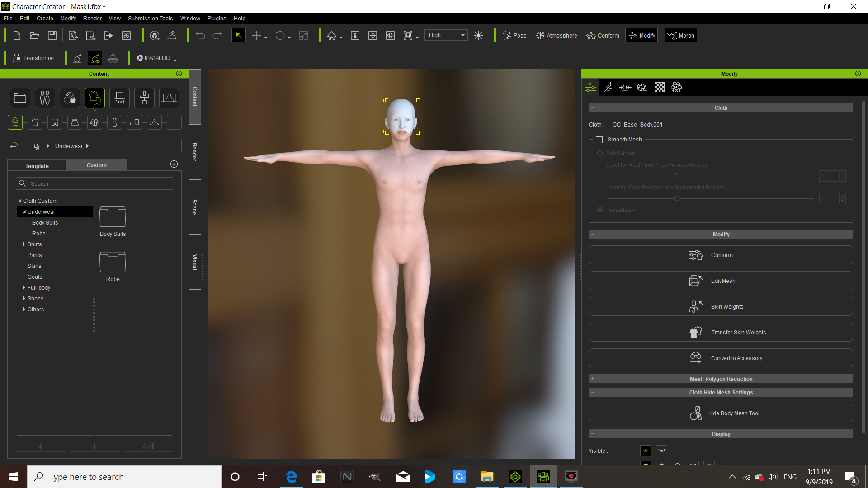Viewport: 868px width, 488px height.
Task: Switch to the Scene side tab
Action: 195,207
